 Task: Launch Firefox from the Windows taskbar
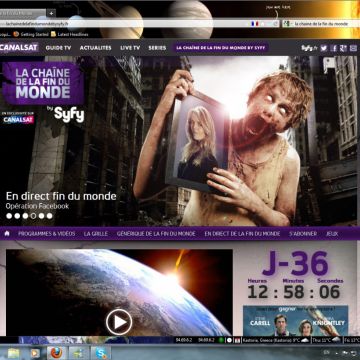(x=56, y=353)
